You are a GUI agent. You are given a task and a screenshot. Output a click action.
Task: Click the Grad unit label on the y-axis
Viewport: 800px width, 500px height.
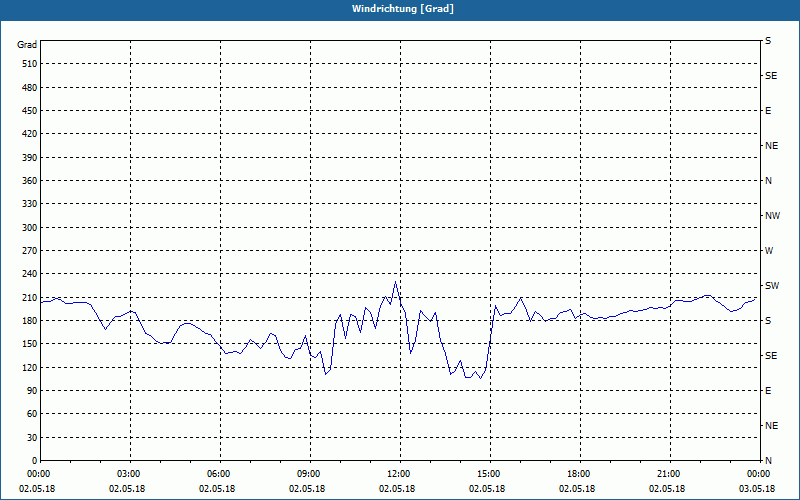pyautogui.click(x=27, y=45)
